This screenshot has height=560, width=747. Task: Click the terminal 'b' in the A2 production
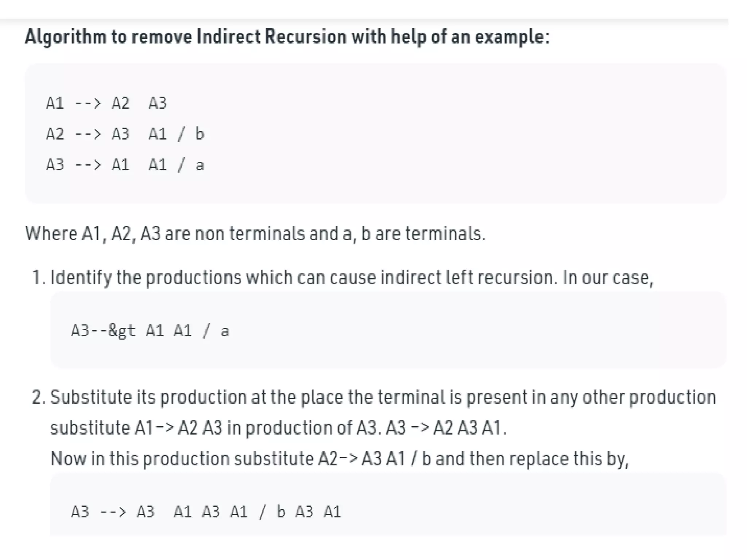click(x=200, y=134)
